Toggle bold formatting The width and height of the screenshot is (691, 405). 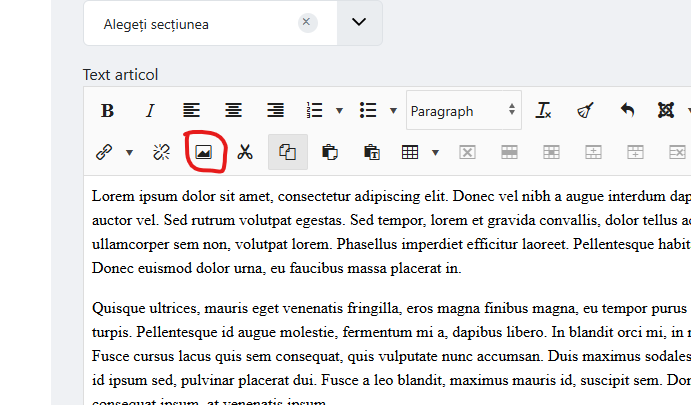[x=108, y=111]
